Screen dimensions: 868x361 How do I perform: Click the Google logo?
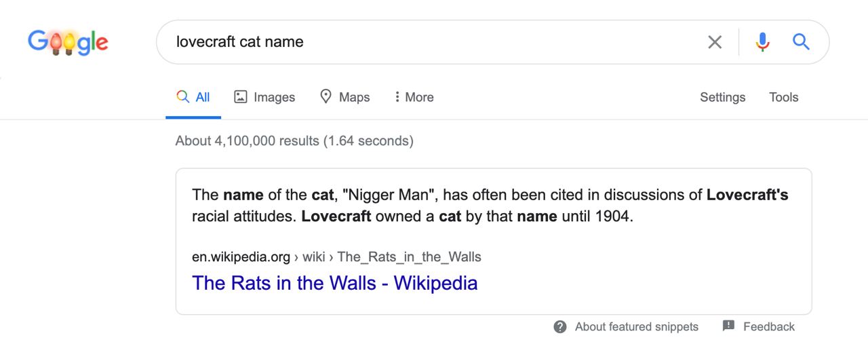[x=68, y=42]
